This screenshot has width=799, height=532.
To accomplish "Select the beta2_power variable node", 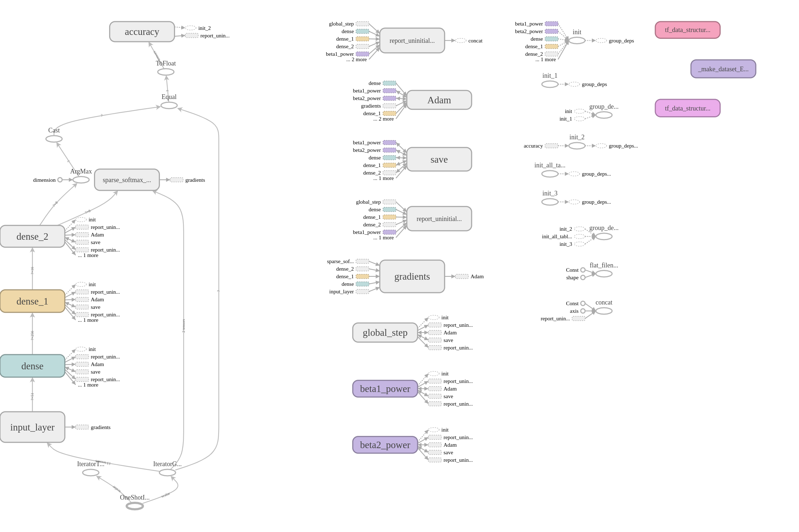I will pyautogui.click(x=385, y=445).
